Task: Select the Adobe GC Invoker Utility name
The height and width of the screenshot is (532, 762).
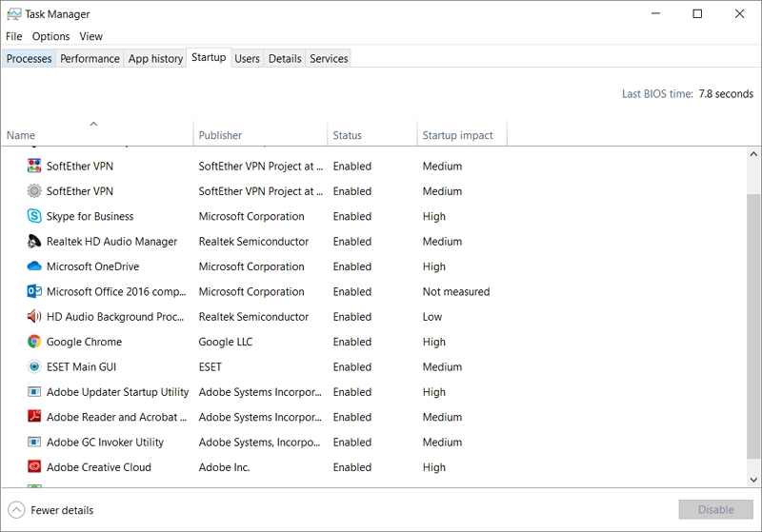Action: pyautogui.click(x=105, y=443)
